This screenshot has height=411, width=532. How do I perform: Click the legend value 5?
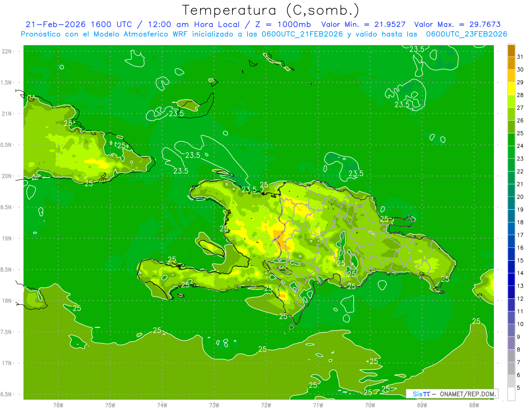click(x=518, y=388)
